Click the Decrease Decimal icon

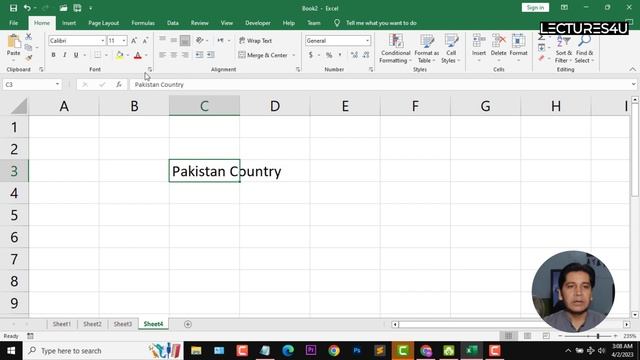[366, 55]
